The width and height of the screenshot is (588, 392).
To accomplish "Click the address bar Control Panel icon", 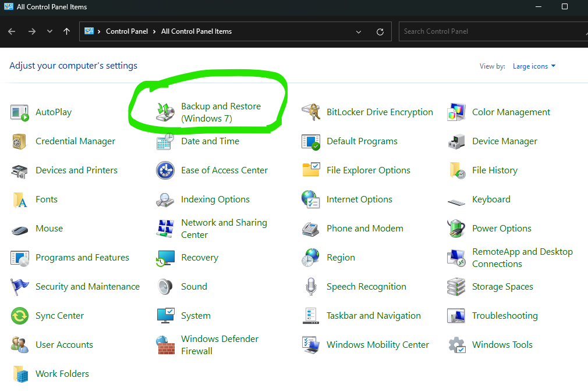I will click(89, 31).
